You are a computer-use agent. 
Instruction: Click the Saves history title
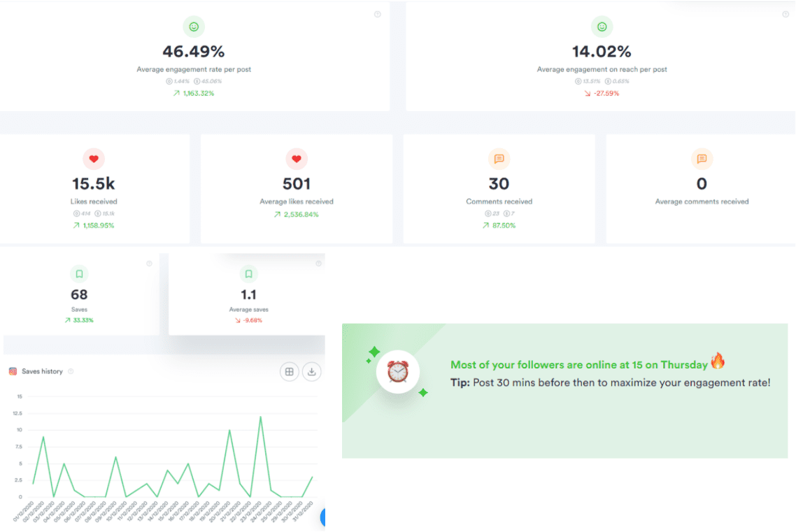pyautogui.click(x=42, y=371)
